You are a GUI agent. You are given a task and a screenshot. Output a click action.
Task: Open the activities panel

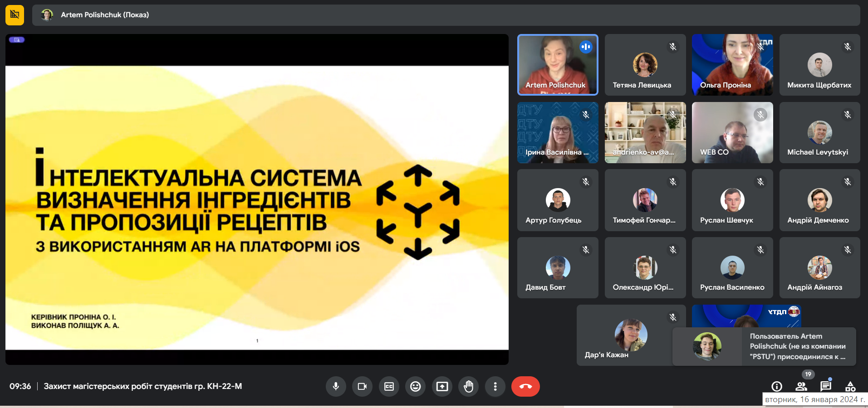coord(850,386)
